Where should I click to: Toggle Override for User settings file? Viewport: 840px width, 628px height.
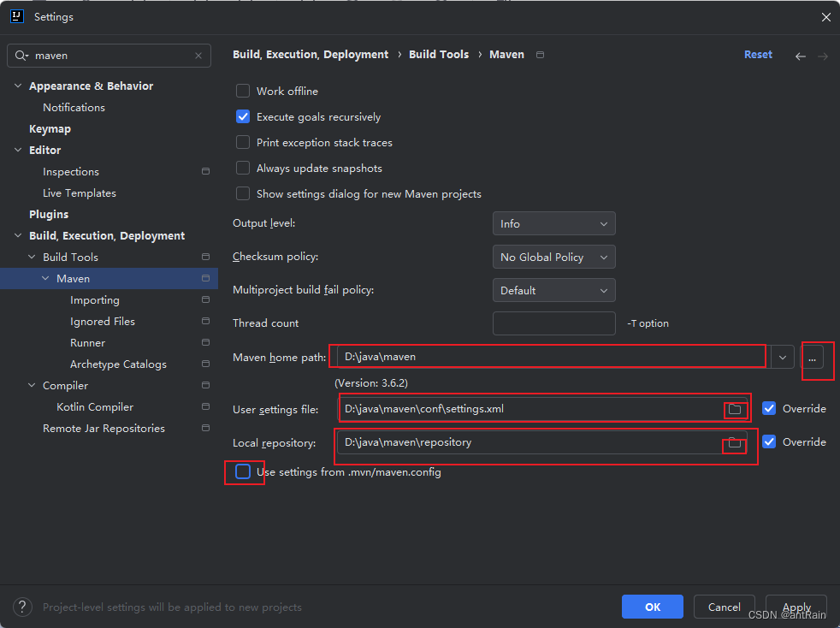point(769,409)
